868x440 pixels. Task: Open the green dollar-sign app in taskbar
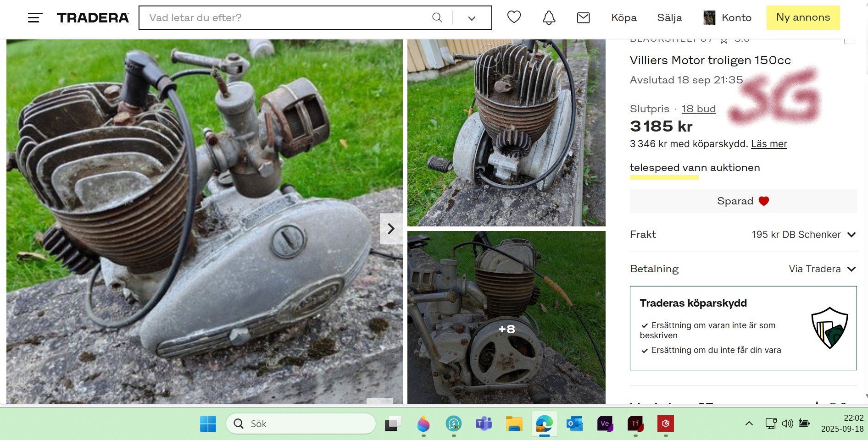tap(453, 423)
